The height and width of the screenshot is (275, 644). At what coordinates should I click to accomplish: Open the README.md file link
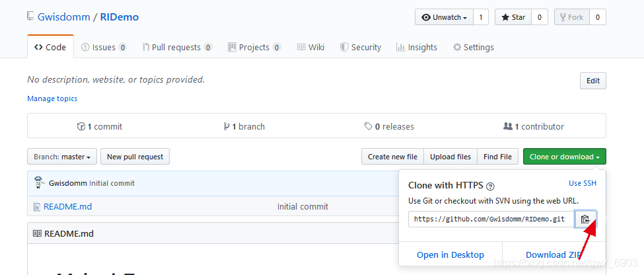click(68, 206)
